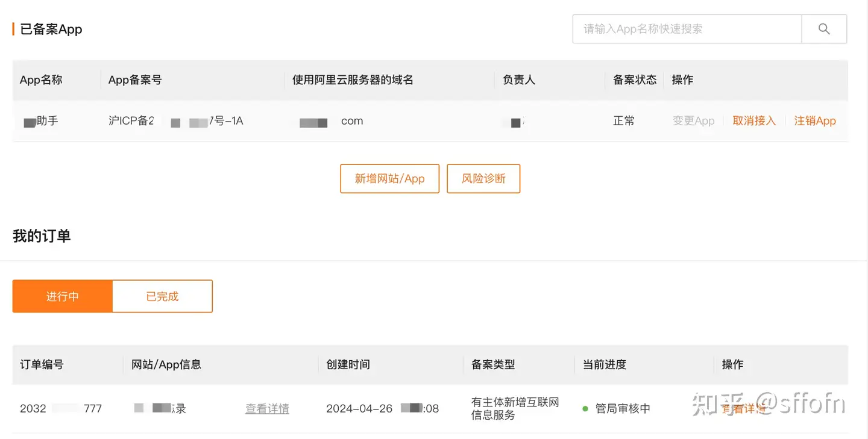Click the 变更App link
868x439 pixels.
(693, 121)
